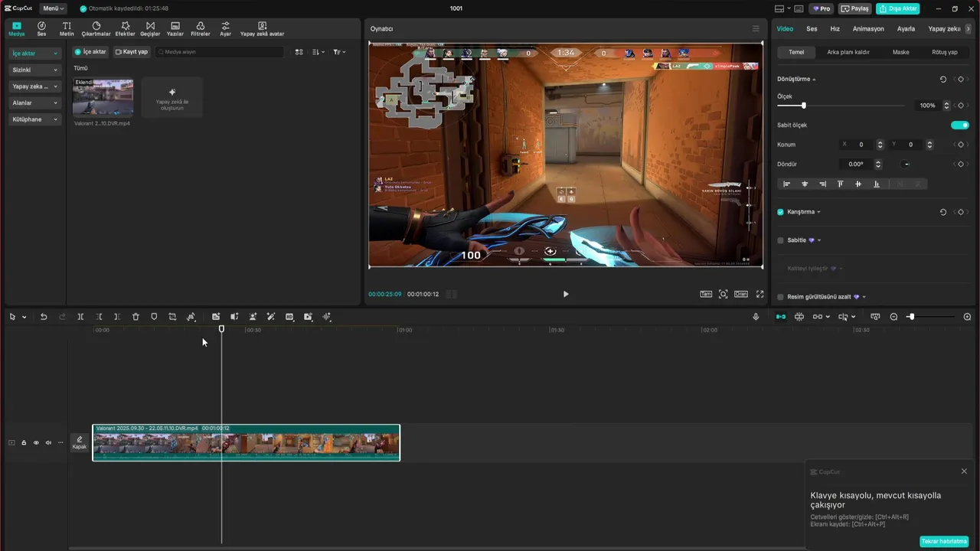Click the İçe aktar import button
This screenshot has height=551, width=980.
[90, 52]
